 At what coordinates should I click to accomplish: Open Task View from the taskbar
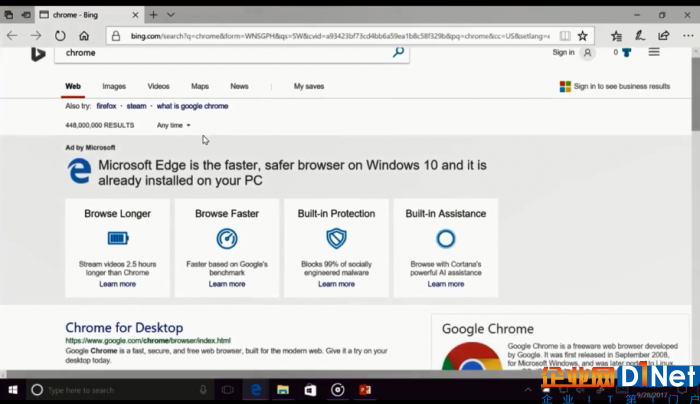pyautogui.click(x=228, y=390)
